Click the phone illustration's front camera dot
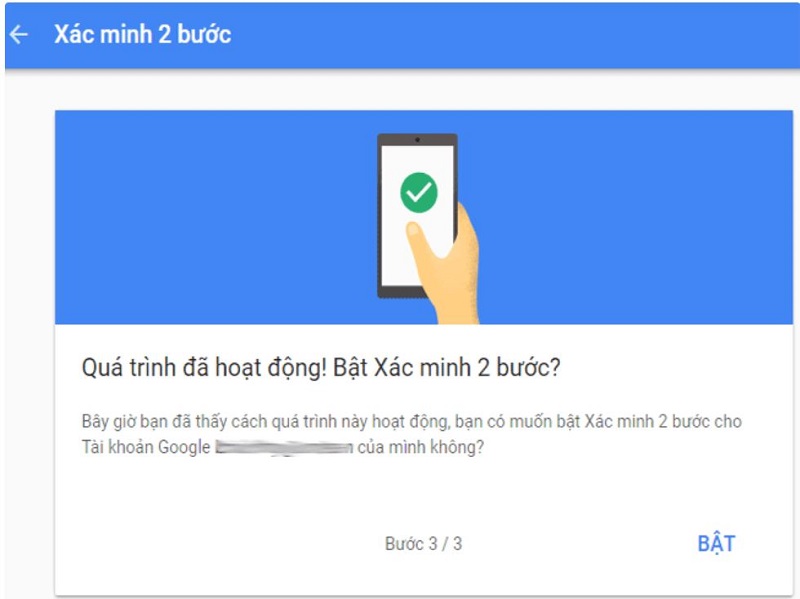Image resolution: width=800 pixels, height=599 pixels. click(x=417, y=139)
